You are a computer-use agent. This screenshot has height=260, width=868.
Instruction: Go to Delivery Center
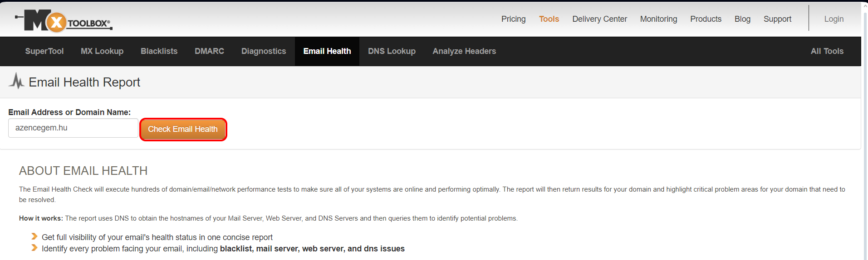point(599,19)
